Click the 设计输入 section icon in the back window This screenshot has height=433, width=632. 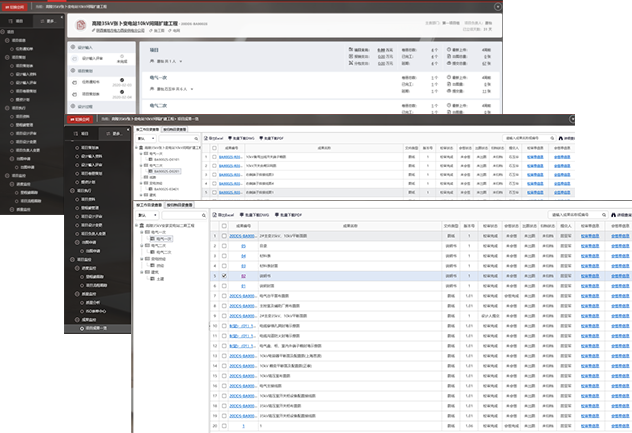tap(74, 46)
